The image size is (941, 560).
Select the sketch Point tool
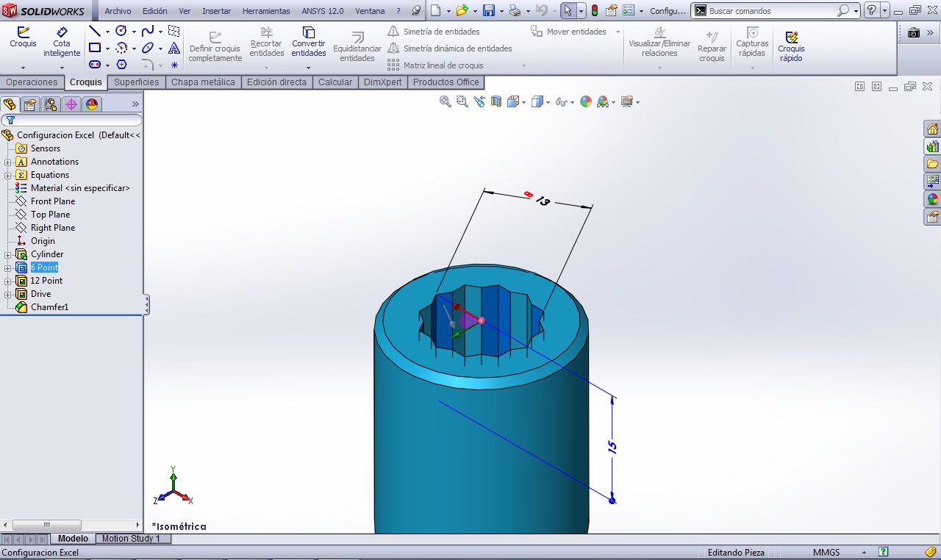(174, 65)
